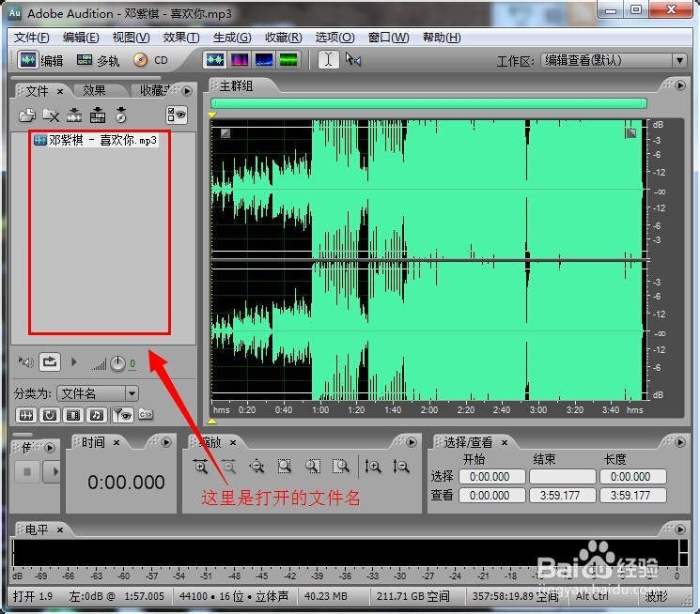Click zoom to left edge of selection

click(x=313, y=467)
